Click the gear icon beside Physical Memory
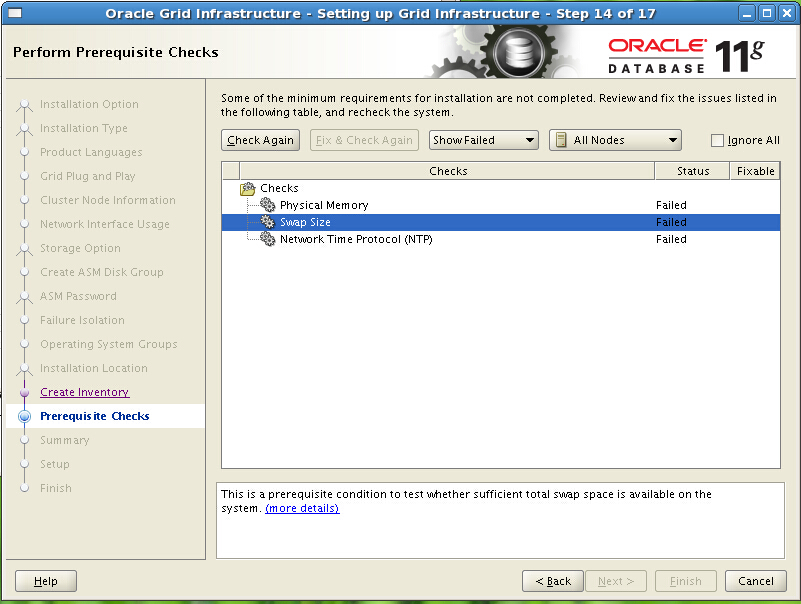The height and width of the screenshot is (604, 801). coord(267,205)
